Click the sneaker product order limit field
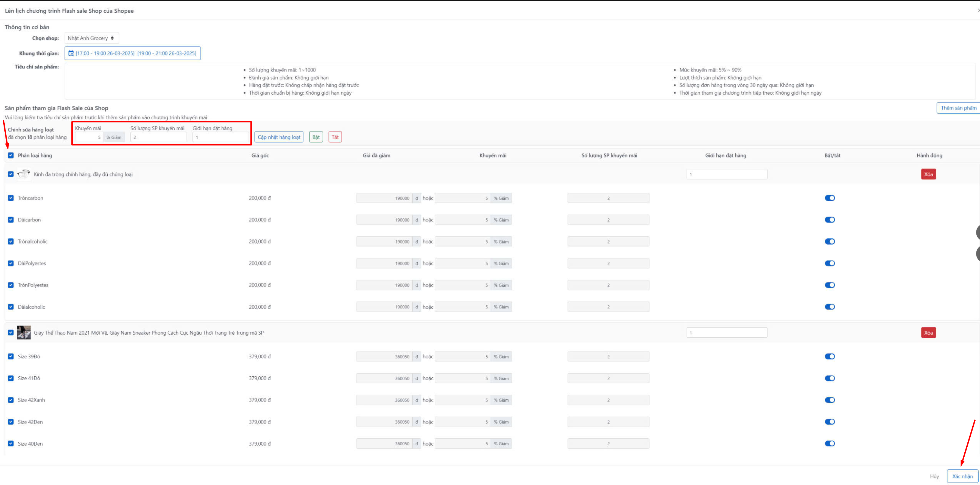 [x=727, y=333]
